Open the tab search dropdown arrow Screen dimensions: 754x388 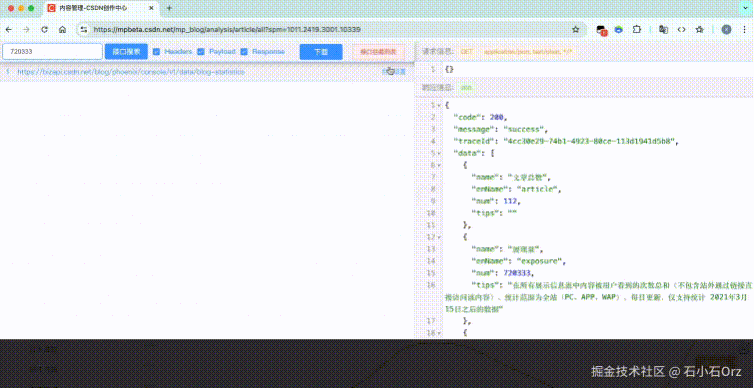click(x=744, y=8)
